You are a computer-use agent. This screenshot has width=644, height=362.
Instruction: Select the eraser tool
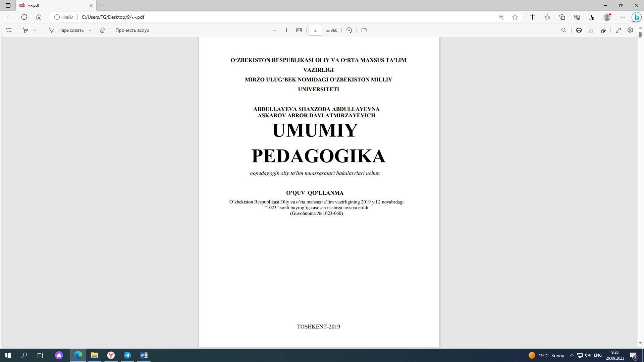102,30
